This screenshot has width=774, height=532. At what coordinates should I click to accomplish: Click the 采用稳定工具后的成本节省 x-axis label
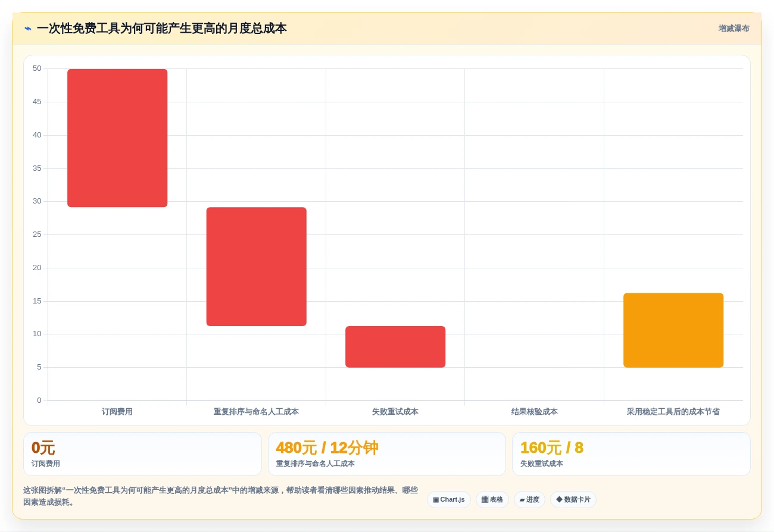(x=673, y=412)
